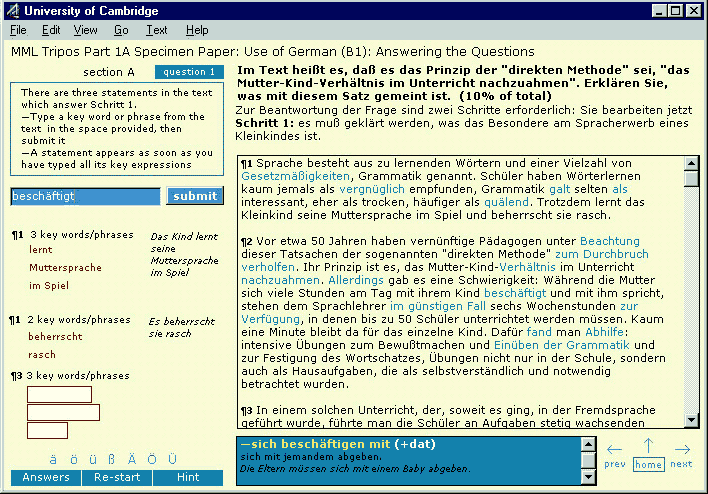Screen dimensions: 708x494
Task: Open the Text menu
Action: tap(156, 30)
